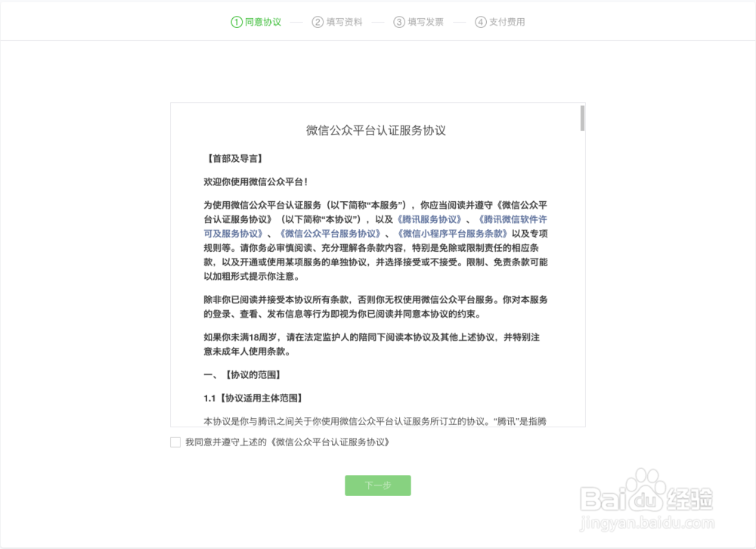Select step 3 填写发票
Image resolution: width=756 pixels, height=549 pixels.
419,22
